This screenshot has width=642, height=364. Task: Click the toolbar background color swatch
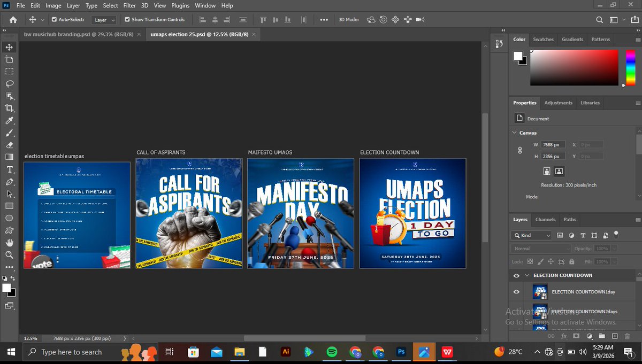[12, 292]
